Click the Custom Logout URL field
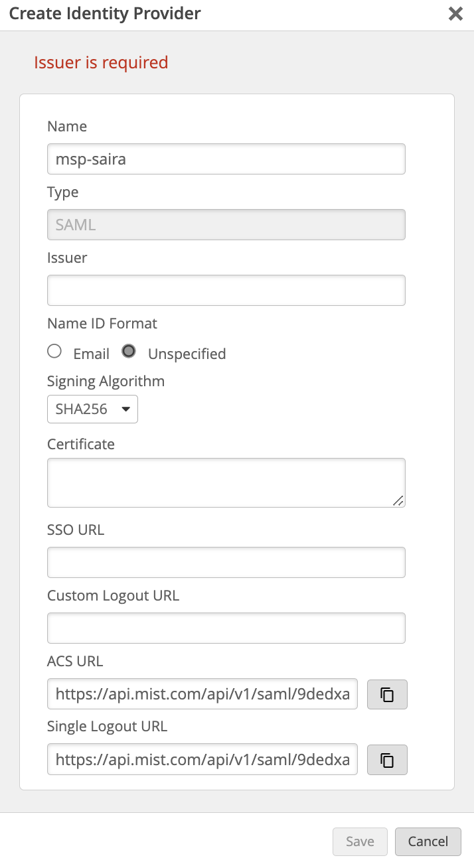 tap(226, 628)
